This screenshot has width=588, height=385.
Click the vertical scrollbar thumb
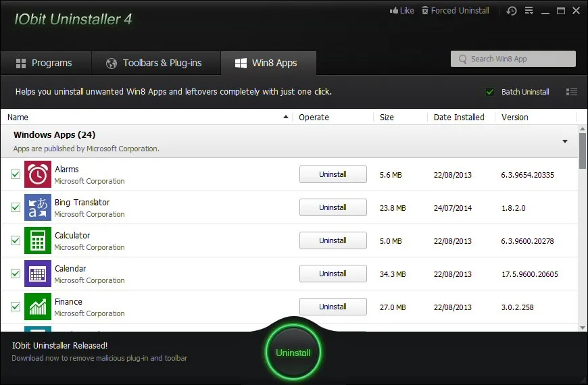tap(583, 150)
